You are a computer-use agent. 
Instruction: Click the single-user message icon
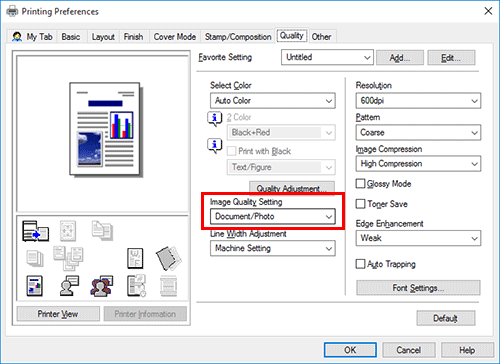(x=69, y=286)
